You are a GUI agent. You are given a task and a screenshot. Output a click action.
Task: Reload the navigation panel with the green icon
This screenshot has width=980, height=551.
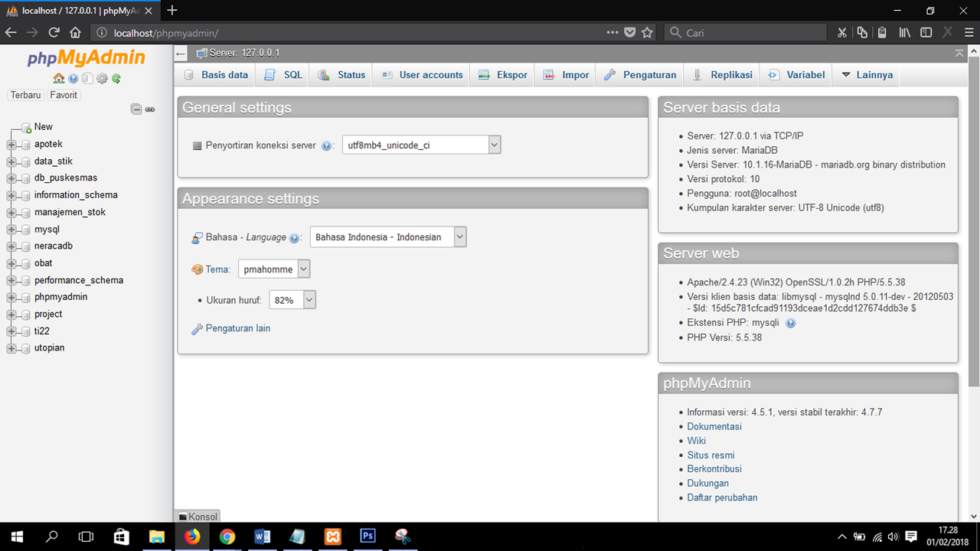(x=116, y=79)
